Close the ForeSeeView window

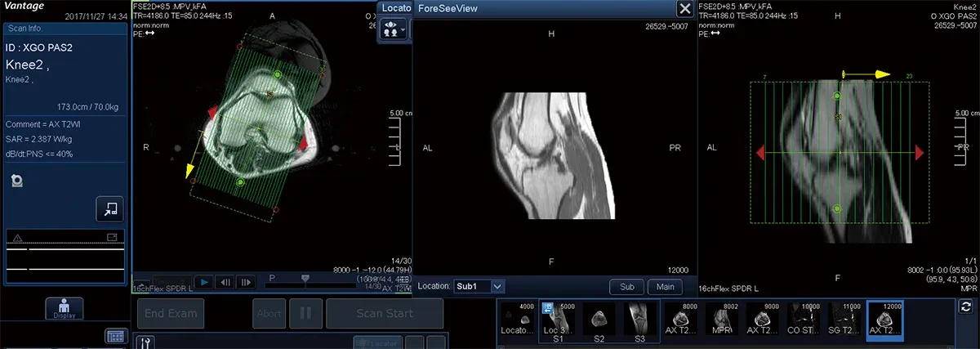pyautogui.click(x=684, y=9)
